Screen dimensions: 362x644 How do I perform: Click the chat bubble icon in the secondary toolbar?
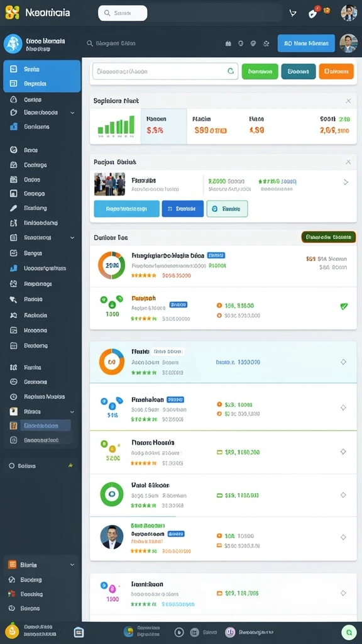253,43
